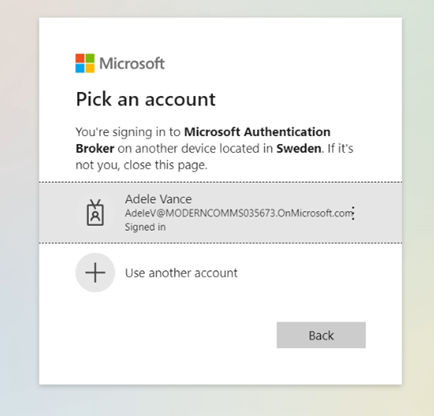This screenshot has height=416, width=434.
Task: Click the Pick an account heading
Action: [146, 99]
